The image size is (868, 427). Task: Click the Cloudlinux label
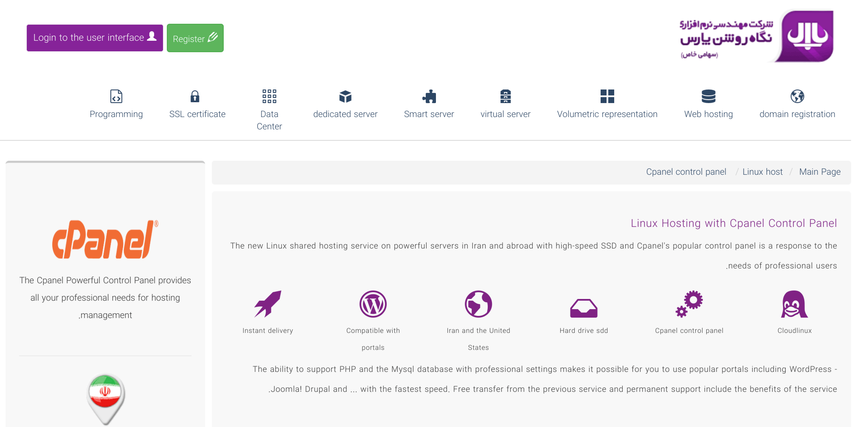(x=795, y=331)
